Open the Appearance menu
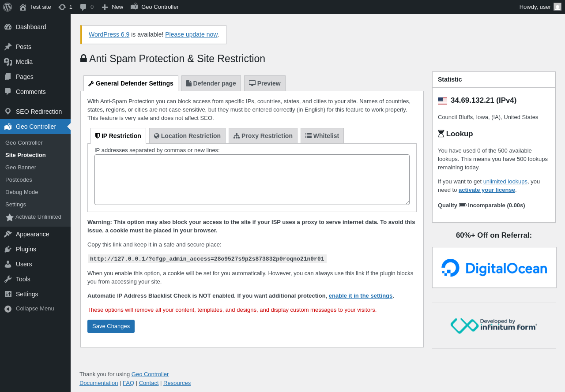This screenshot has width=565, height=392. pyautogui.click(x=32, y=234)
